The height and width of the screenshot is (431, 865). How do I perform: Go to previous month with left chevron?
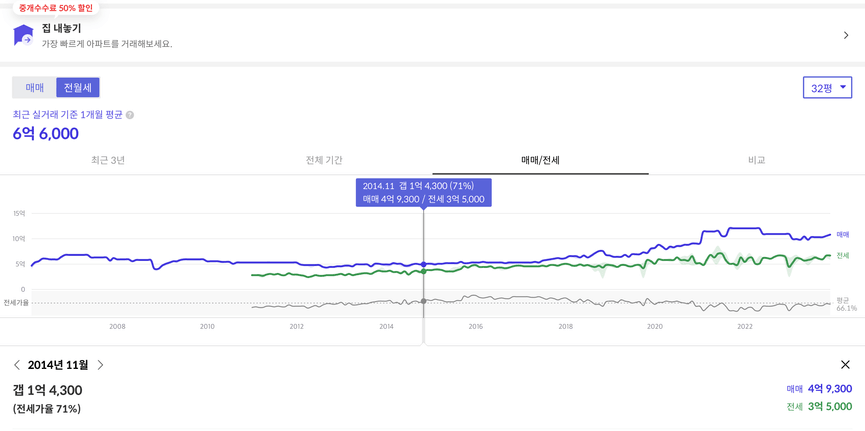click(x=17, y=365)
